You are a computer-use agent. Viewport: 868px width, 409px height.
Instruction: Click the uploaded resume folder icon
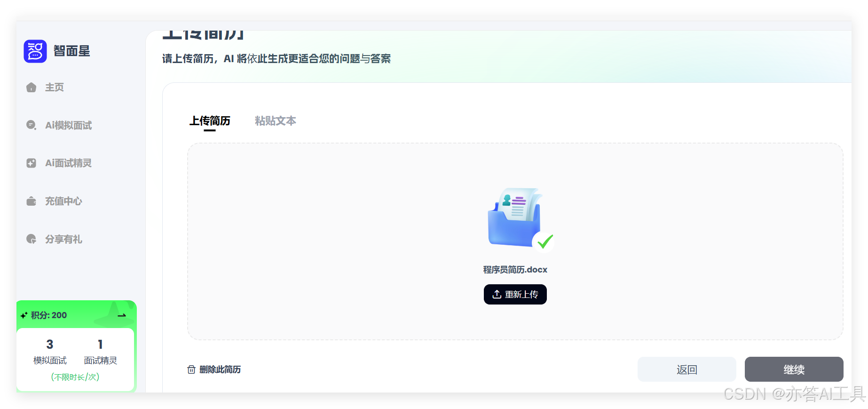(x=515, y=217)
